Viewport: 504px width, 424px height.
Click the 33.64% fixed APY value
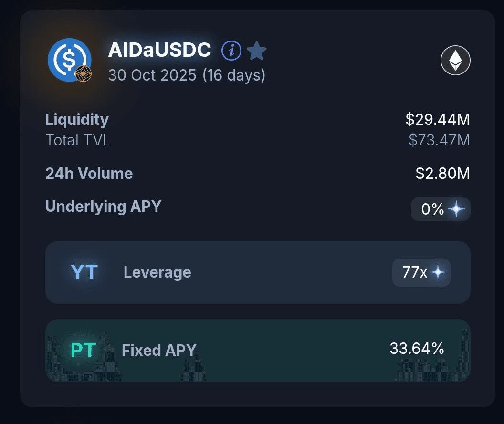click(x=417, y=349)
